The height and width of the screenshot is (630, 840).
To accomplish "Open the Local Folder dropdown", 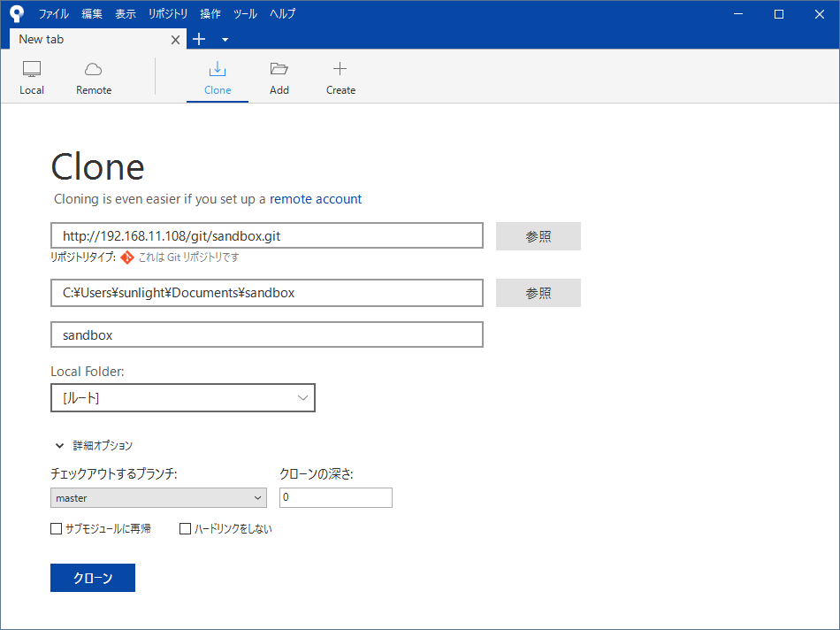I will click(183, 398).
